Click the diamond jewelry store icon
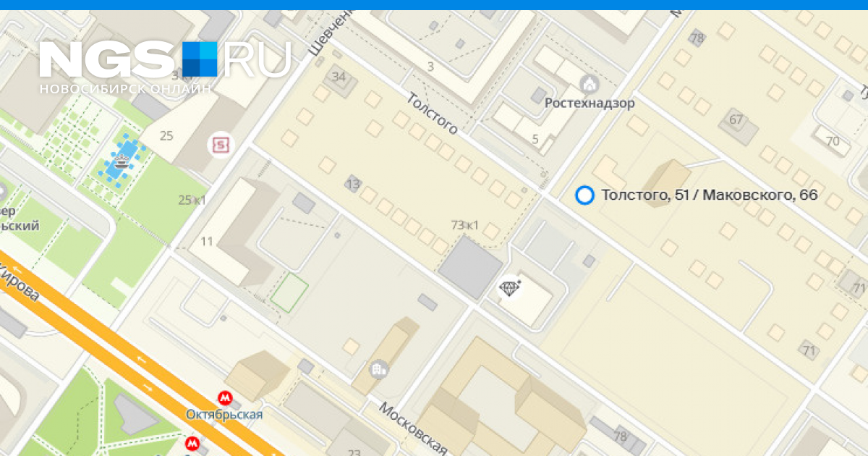This screenshot has height=456, width=868. [511, 289]
